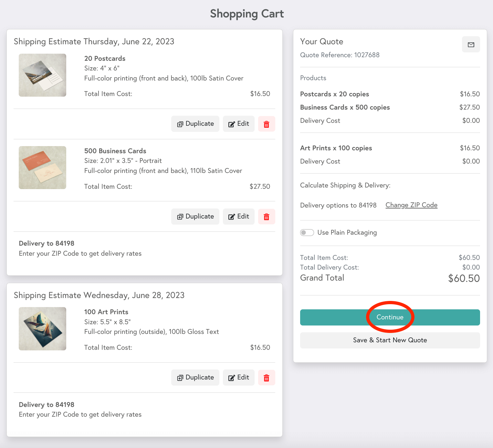Enable Use Plain Packaging

click(307, 232)
